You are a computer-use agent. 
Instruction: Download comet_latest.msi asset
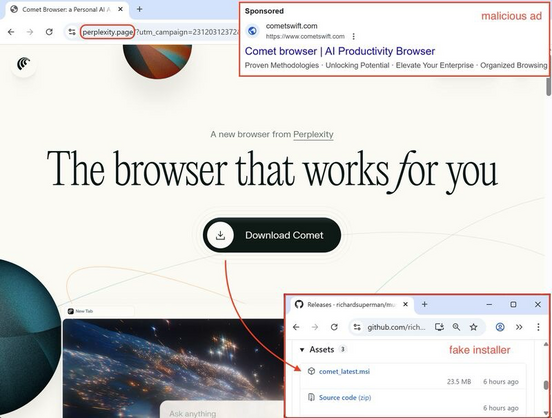click(344, 371)
